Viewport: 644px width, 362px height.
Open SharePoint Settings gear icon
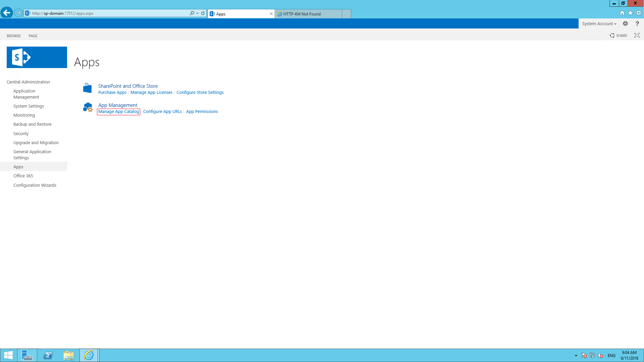[625, 23]
